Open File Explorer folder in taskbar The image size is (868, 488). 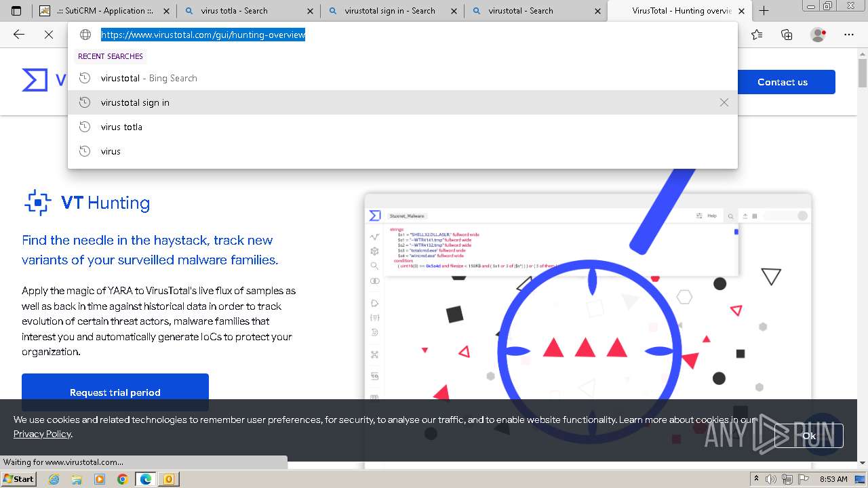tap(77, 479)
